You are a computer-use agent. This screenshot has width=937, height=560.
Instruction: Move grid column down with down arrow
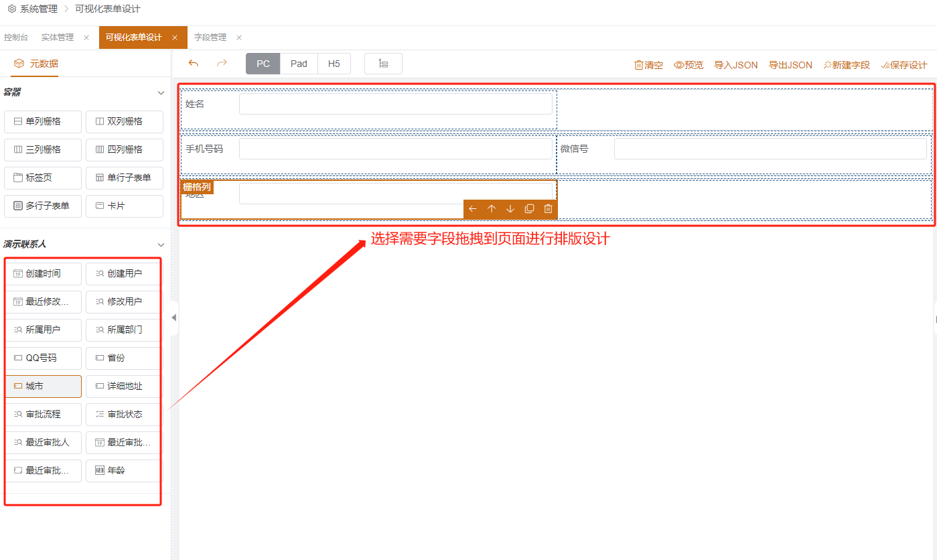[x=510, y=209]
